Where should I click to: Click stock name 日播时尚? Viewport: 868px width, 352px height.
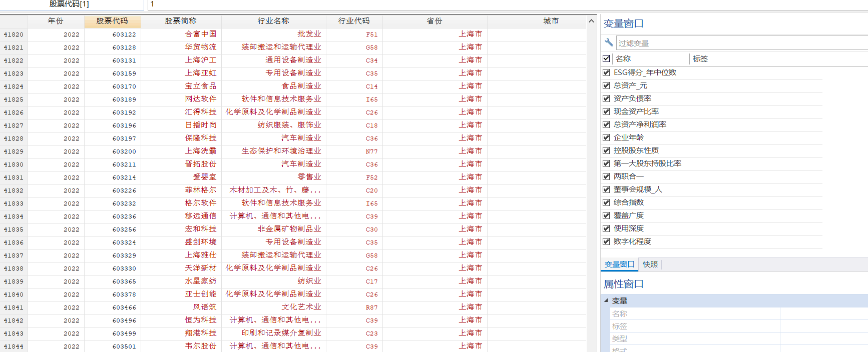click(201, 125)
